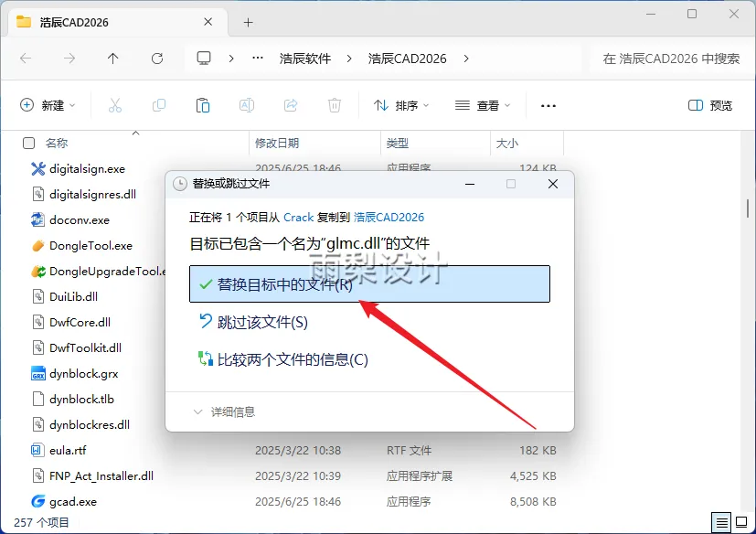Go forward with the right arrow

point(69,59)
